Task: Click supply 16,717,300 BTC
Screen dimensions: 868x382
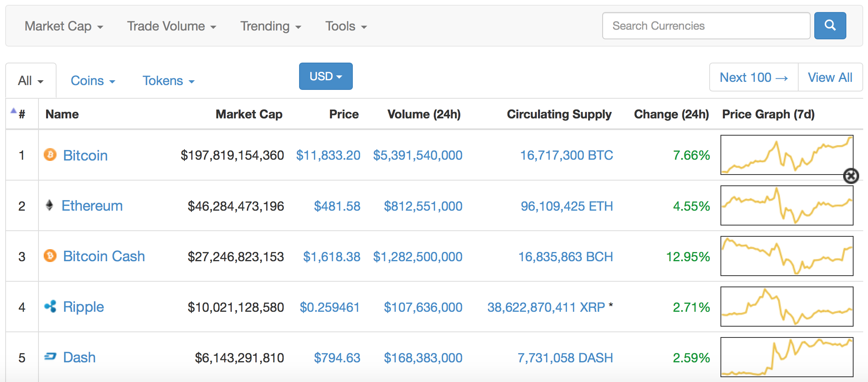Action: pos(567,155)
